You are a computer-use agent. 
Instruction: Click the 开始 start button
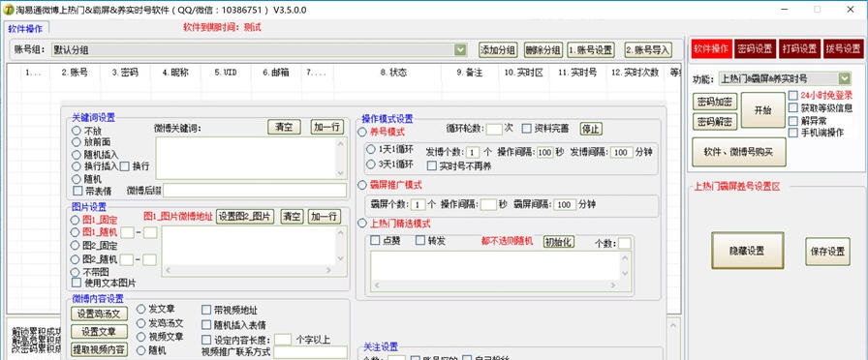[762, 110]
